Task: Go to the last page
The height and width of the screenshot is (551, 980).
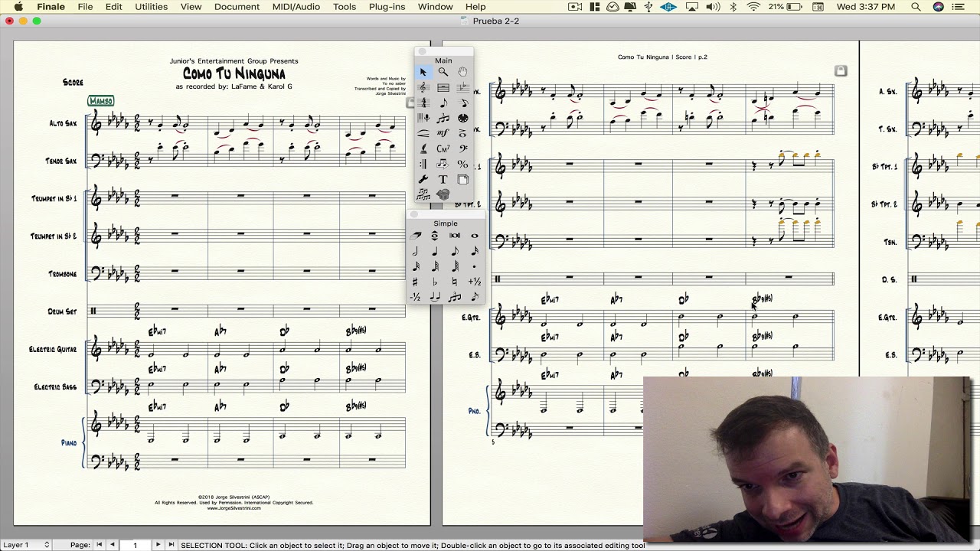Action: [x=171, y=545]
